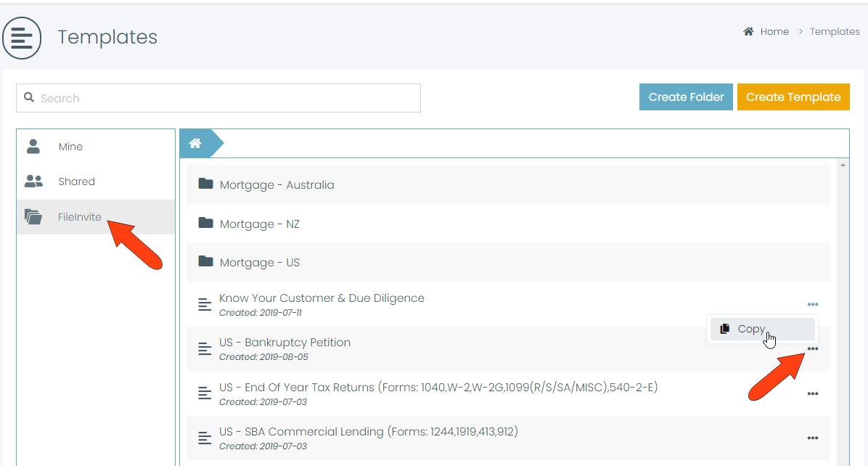Switch to the Shared templates tab
Screen dimensions: 868x466
[76, 181]
